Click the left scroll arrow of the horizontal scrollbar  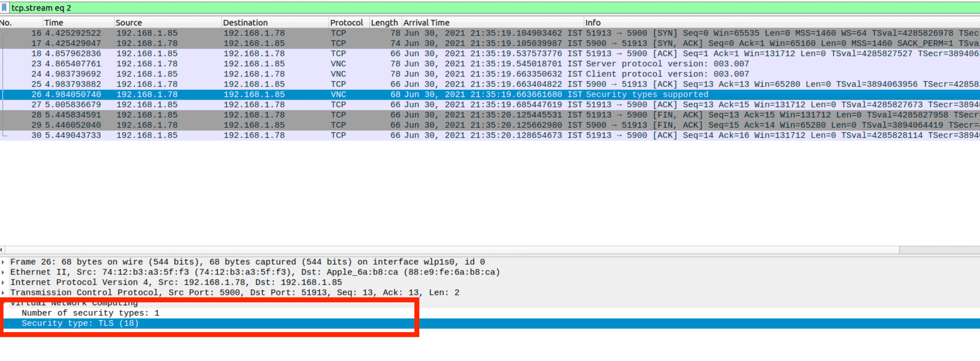tap(2, 250)
